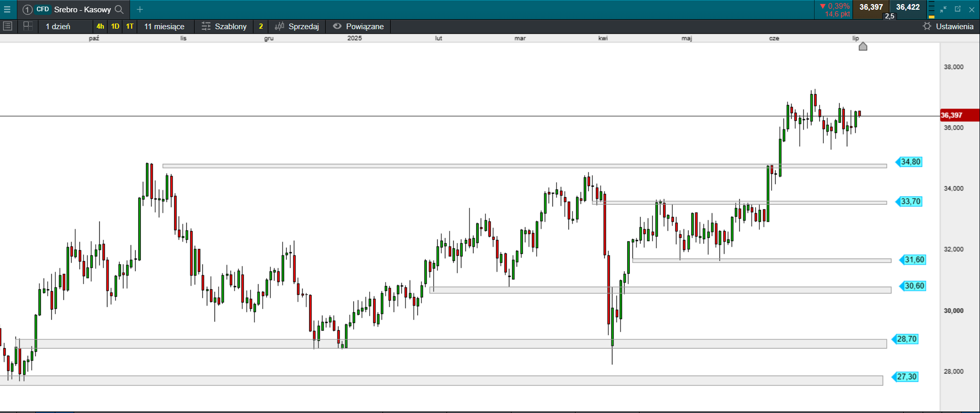This screenshot has width=980, height=413.
Task: Click the 30,000 price axis label
Action: click(953, 311)
